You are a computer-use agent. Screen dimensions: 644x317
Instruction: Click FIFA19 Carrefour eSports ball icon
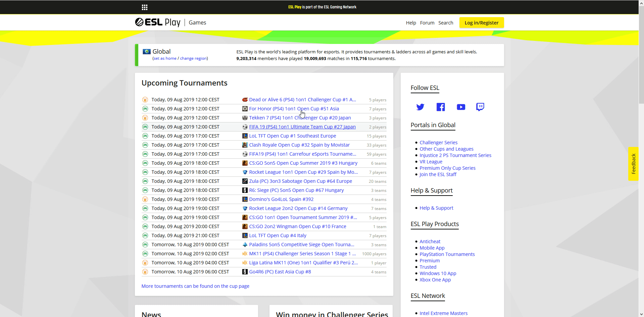(245, 154)
